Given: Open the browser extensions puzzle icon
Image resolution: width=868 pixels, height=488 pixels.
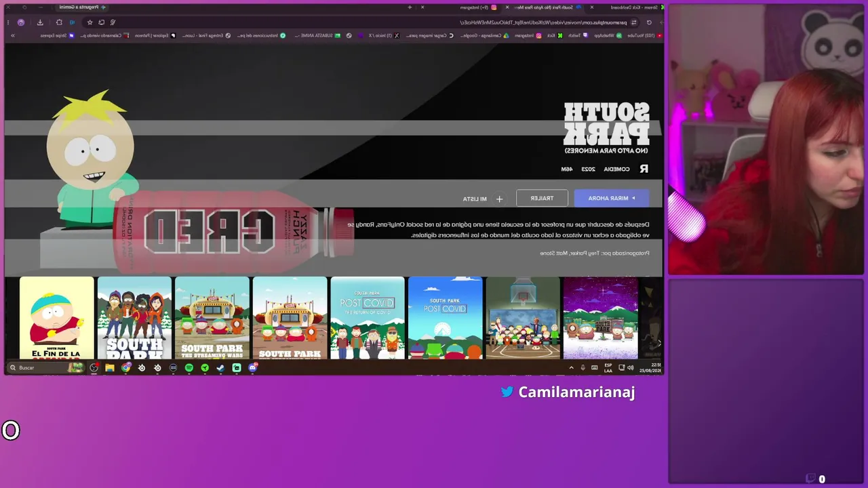Looking at the screenshot, I should click(59, 22).
